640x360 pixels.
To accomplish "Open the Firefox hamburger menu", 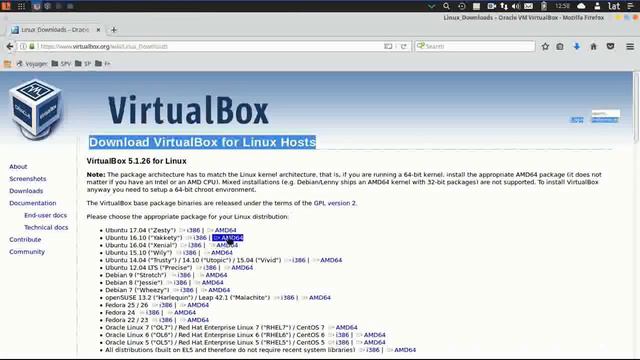I will click(x=630, y=47).
